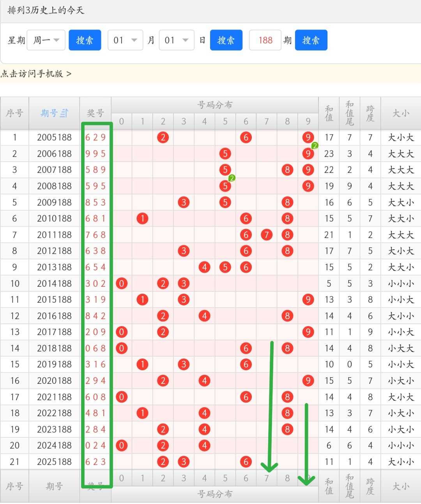
Task: Click winning number 629 in row 2005188
Action: click(96, 137)
